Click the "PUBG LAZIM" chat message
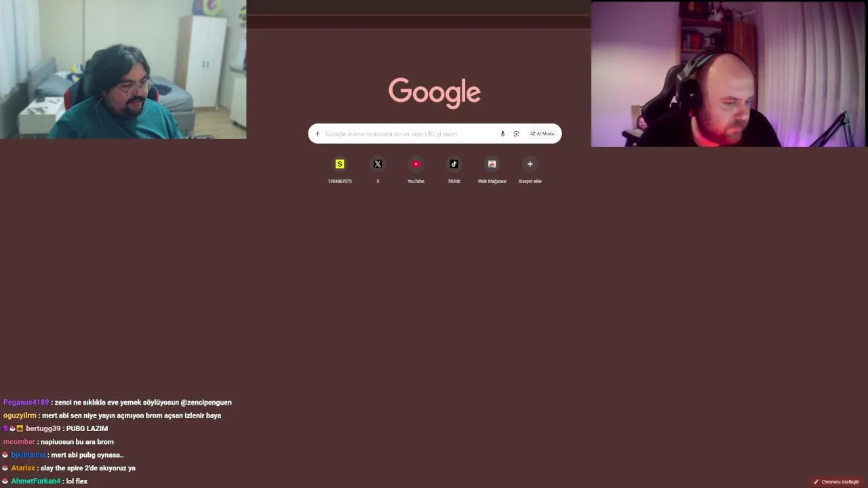Screen dimensions: 868x488 [x=87, y=428]
